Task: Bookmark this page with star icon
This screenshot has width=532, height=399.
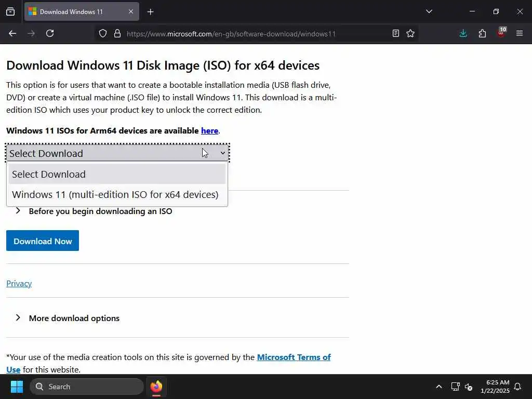Action: tap(410, 33)
